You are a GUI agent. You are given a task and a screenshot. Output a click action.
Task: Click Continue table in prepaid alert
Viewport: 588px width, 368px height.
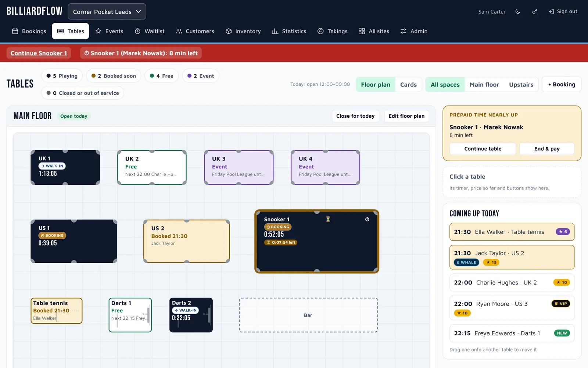[483, 149]
